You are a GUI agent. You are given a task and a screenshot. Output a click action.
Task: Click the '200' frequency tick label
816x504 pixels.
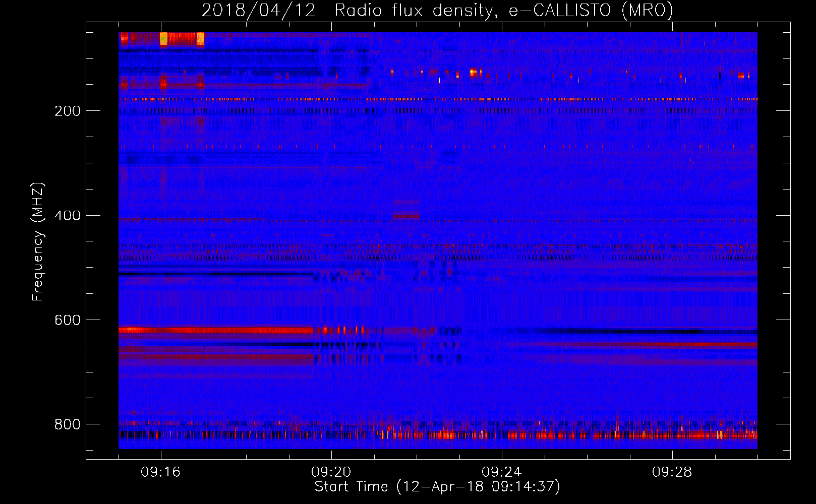coord(68,111)
